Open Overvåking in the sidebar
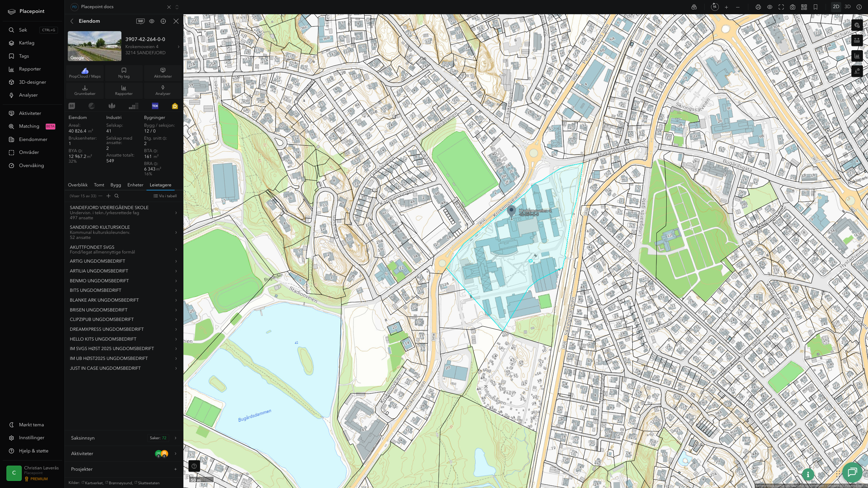This screenshot has height=488, width=868. 32,166
